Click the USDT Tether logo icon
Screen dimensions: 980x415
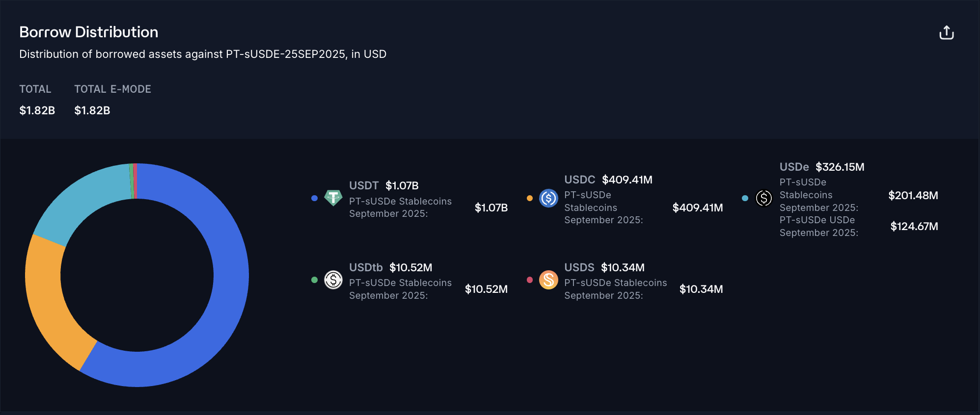(333, 198)
